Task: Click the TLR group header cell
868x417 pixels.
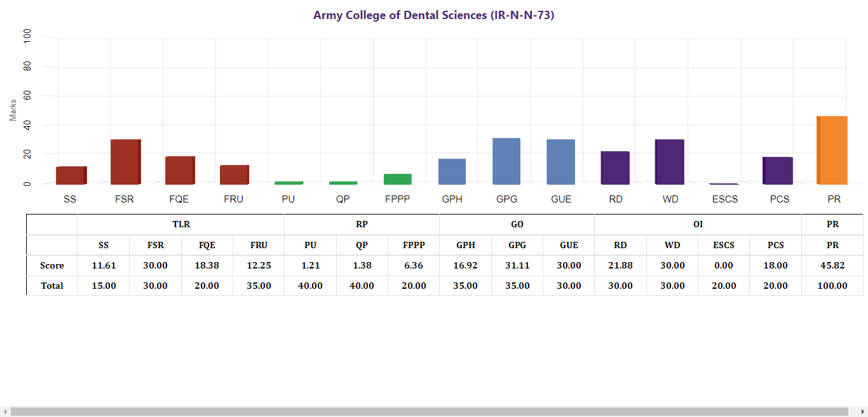Action: pyautogui.click(x=181, y=224)
